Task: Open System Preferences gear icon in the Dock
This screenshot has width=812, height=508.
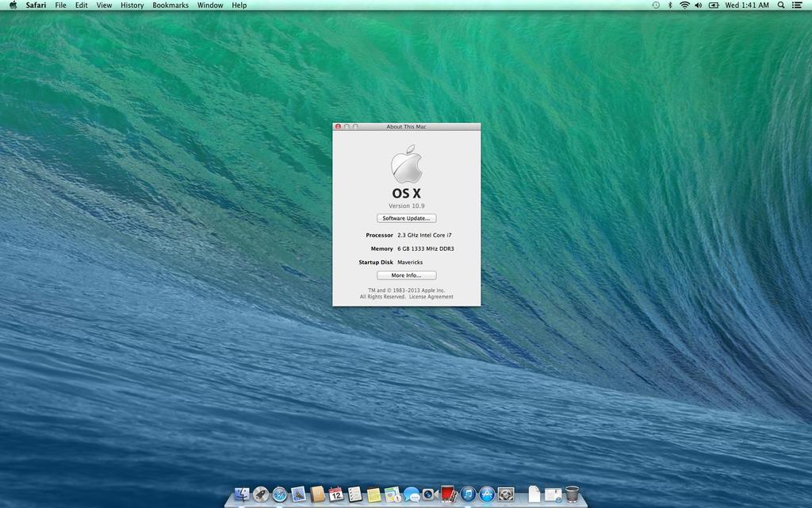Action: pyautogui.click(x=506, y=494)
